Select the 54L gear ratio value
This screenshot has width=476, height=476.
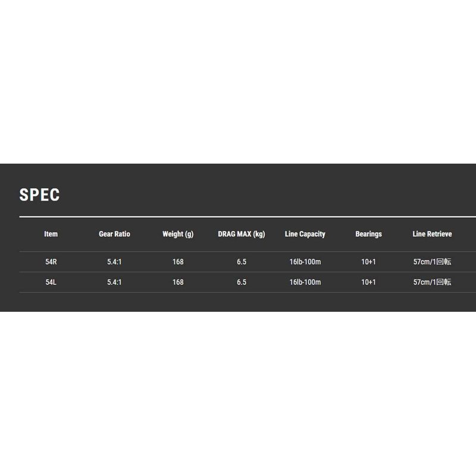pyautogui.click(x=114, y=282)
